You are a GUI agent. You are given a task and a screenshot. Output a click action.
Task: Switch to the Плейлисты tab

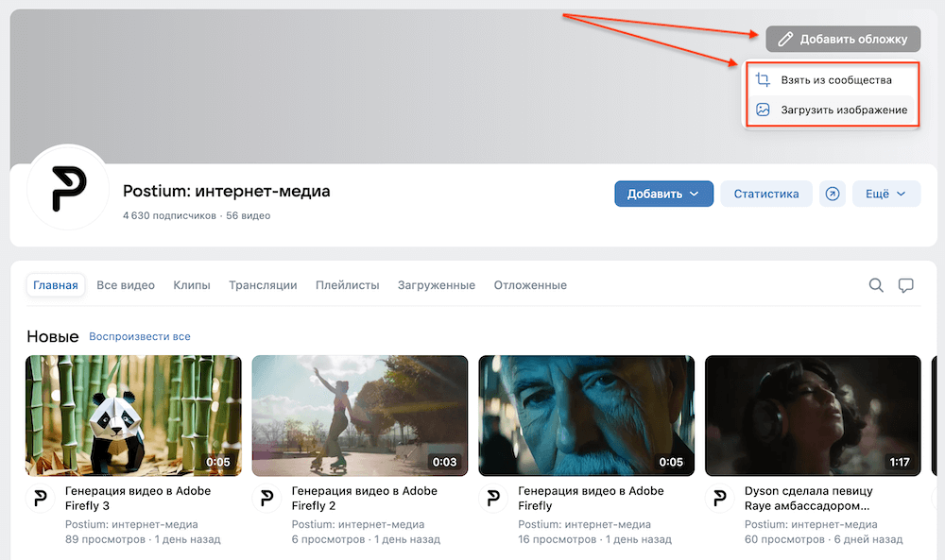pos(347,285)
